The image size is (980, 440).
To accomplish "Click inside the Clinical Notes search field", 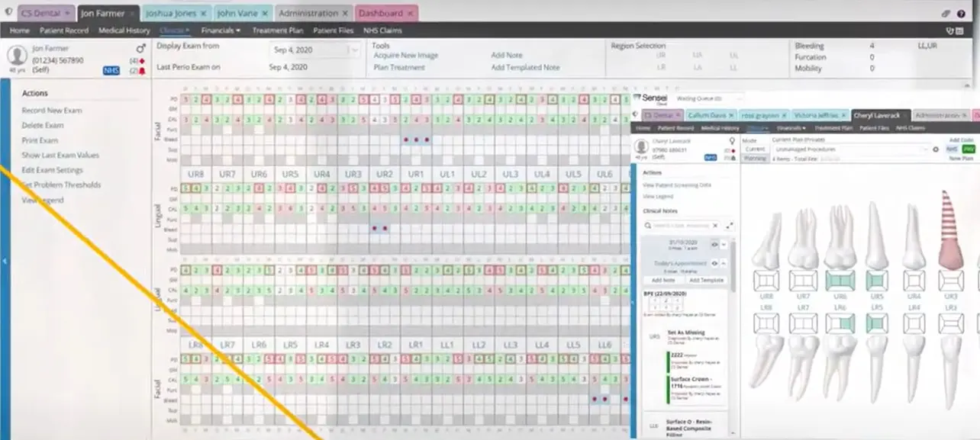I will pyautogui.click(x=679, y=226).
